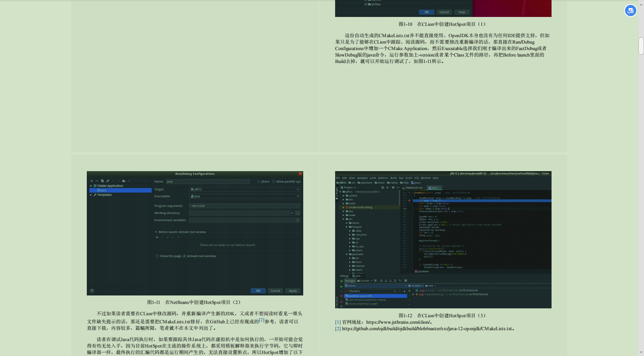The height and width of the screenshot is (356, 644).
Task: Click the add configuration plus icon
Action: click(x=92, y=181)
